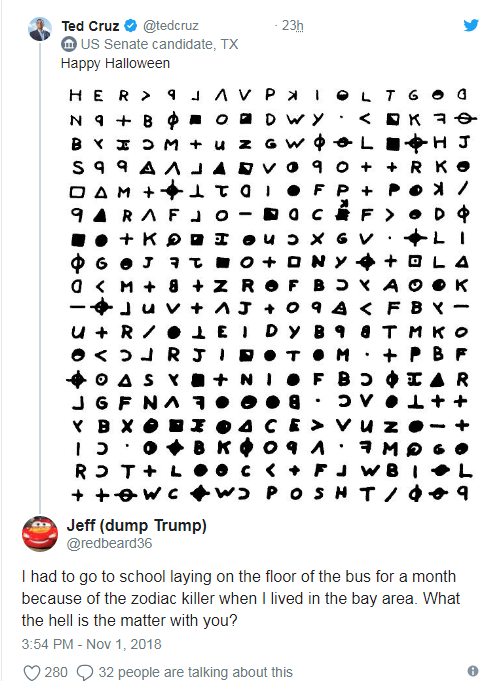Click the 23h tweet timestamp

292,26
